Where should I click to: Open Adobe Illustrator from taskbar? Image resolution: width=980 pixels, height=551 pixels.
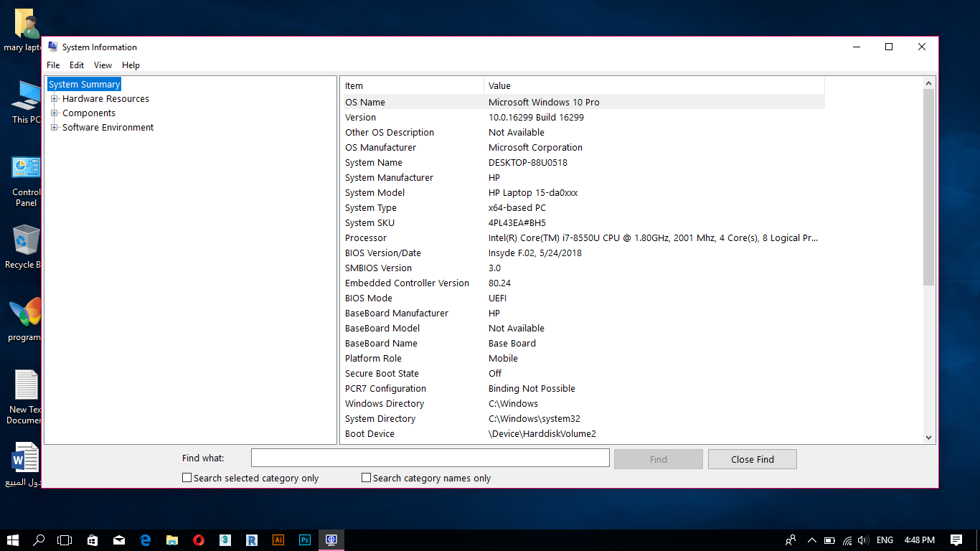coord(278,540)
